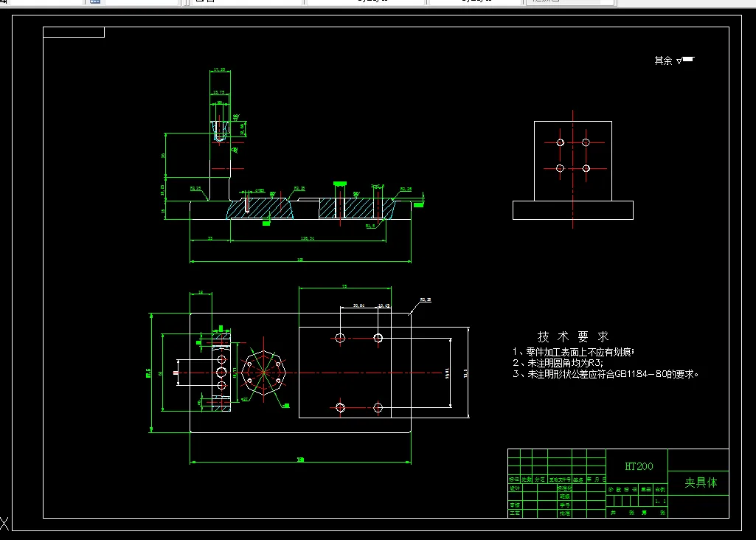Screen dimensions: 756x540
Task: Click the "设计" cell in title block
Action: click(514, 488)
